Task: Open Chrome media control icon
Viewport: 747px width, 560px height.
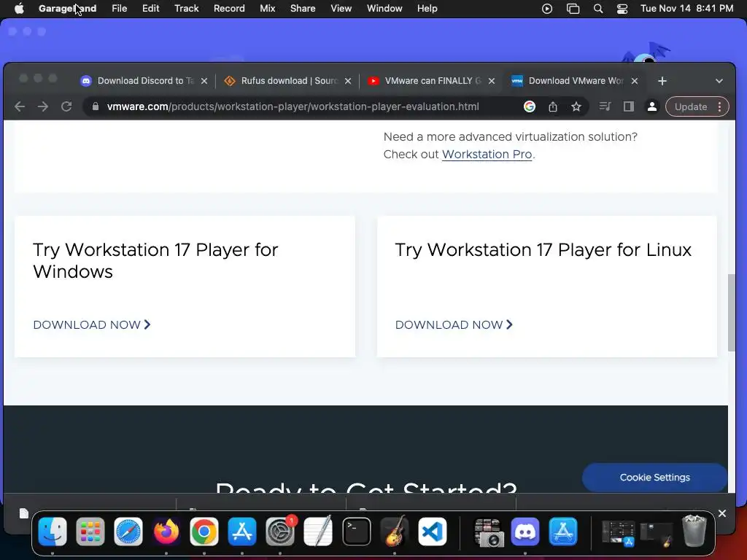Action: point(605,106)
